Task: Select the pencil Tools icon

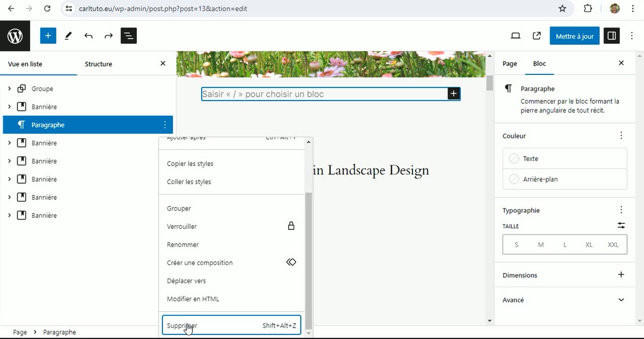Action: click(68, 36)
